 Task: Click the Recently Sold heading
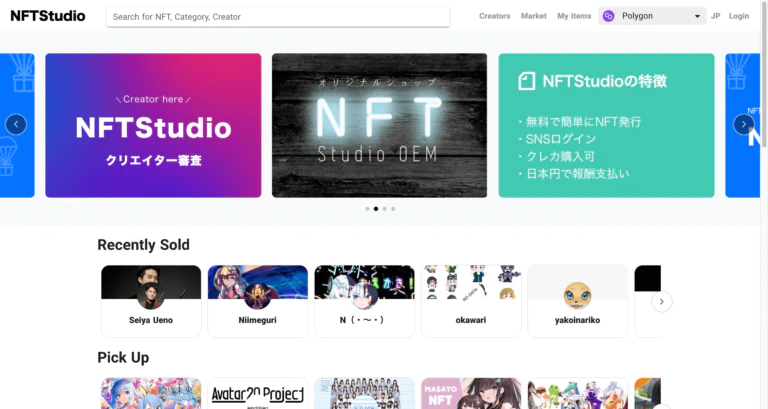click(x=144, y=245)
